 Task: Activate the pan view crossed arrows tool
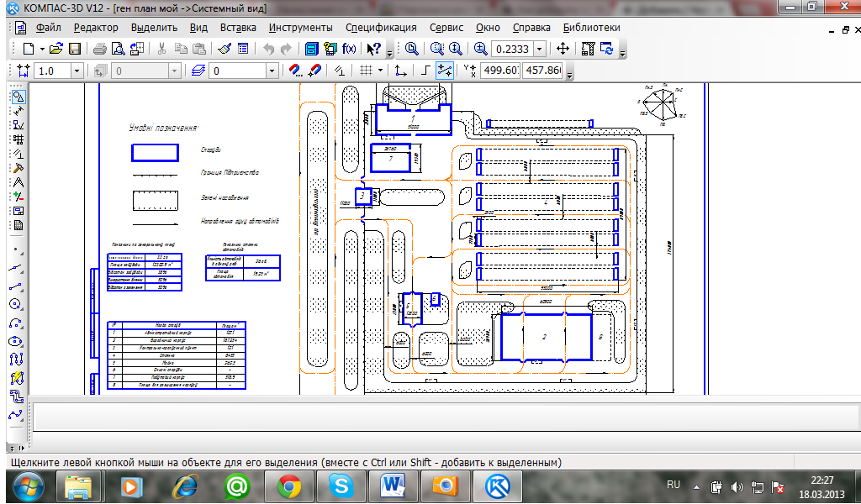tap(563, 49)
